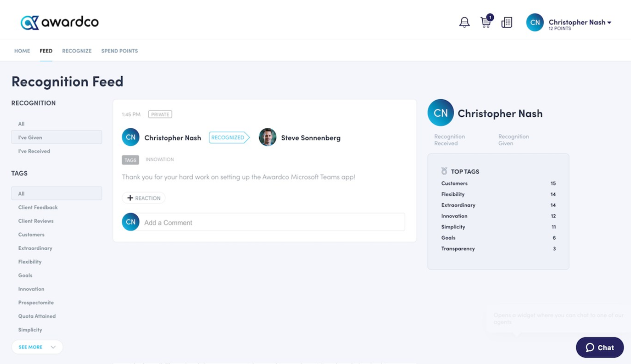This screenshot has height=364, width=631.
Task: Click the CN avatar in top header
Action: [x=535, y=22]
